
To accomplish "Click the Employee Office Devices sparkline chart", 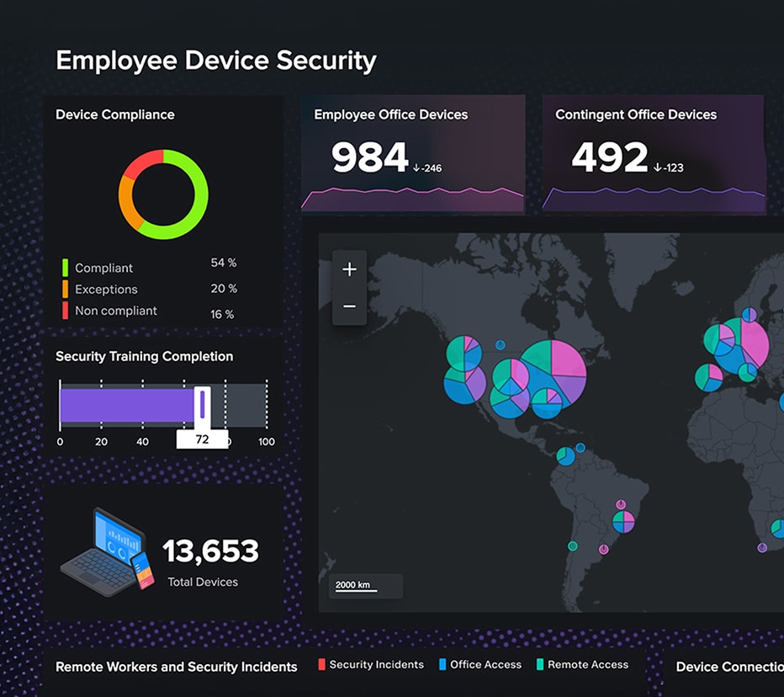I will 412,199.
